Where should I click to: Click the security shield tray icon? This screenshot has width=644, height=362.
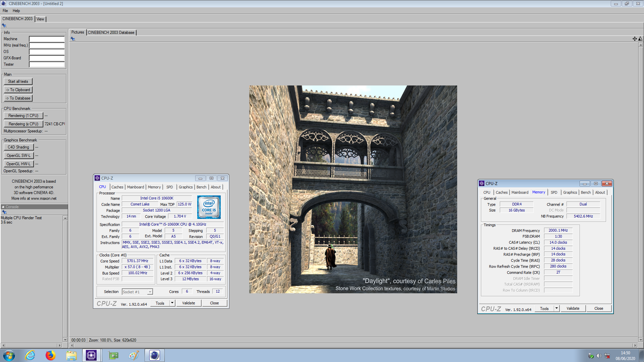[x=591, y=356]
